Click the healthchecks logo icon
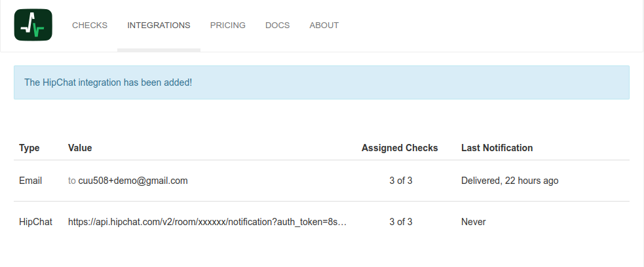644x267 pixels. [x=33, y=26]
